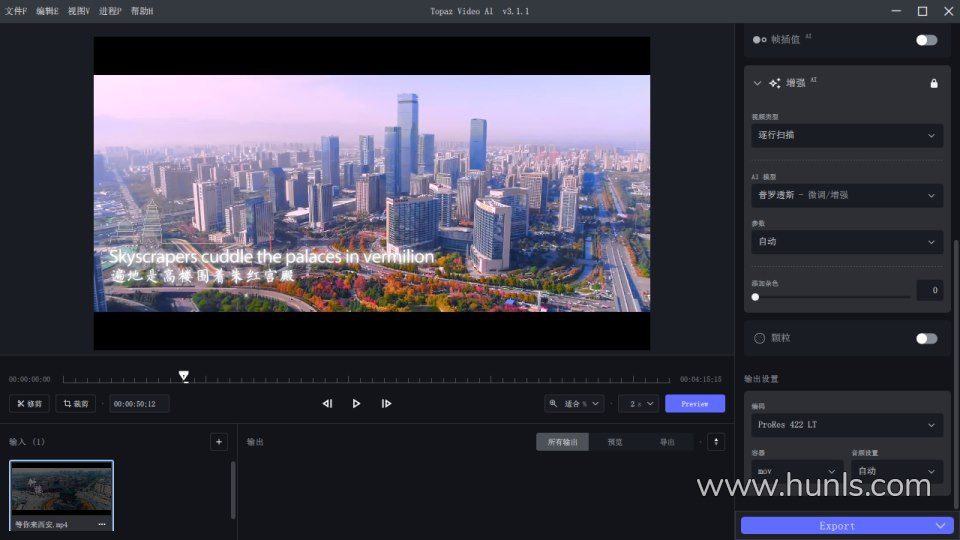Open the three-dot menu on 等你来西安.mp4
Viewport: 960px width, 540px height.
pos(102,525)
